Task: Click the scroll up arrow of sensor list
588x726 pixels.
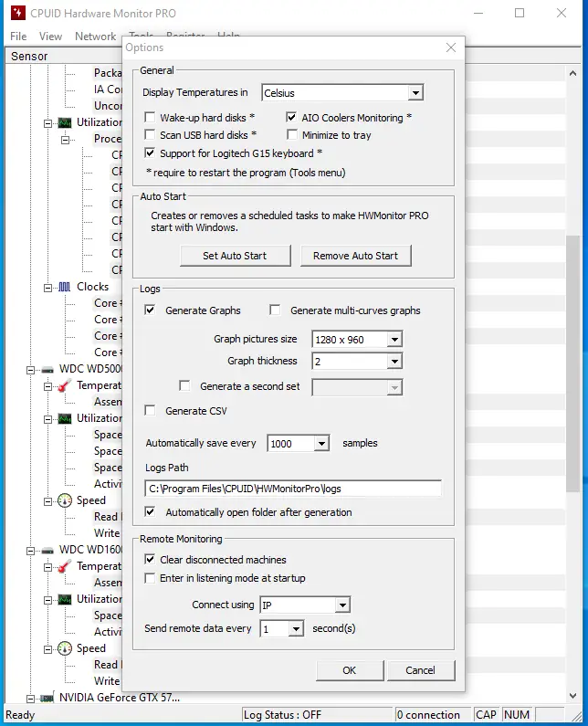Action: click(572, 73)
